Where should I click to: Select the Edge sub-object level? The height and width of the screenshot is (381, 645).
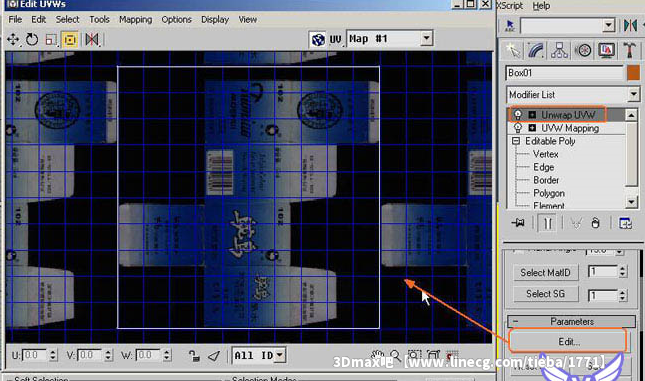point(543,167)
